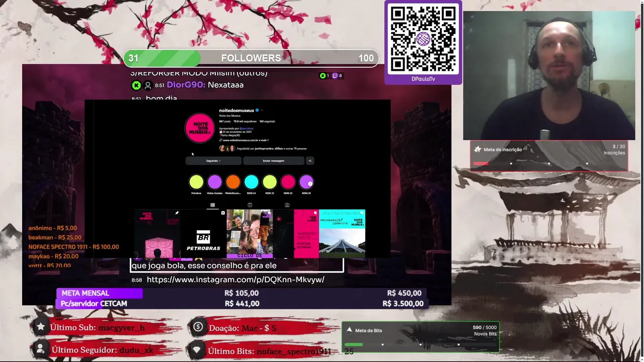Image resolution: width=644 pixels, height=362 pixels.
Task: Open the NDM 20 story highlight
Action: (306, 182)
